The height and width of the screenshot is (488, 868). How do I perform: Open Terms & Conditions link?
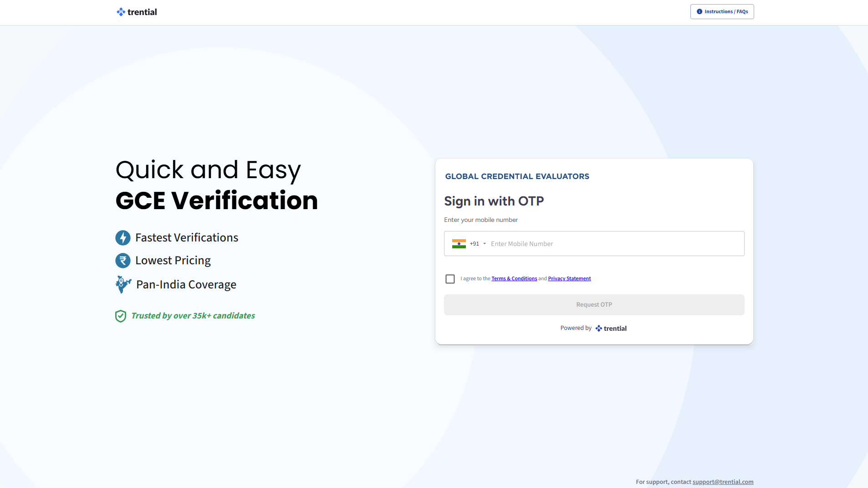[x=514, y=278]
